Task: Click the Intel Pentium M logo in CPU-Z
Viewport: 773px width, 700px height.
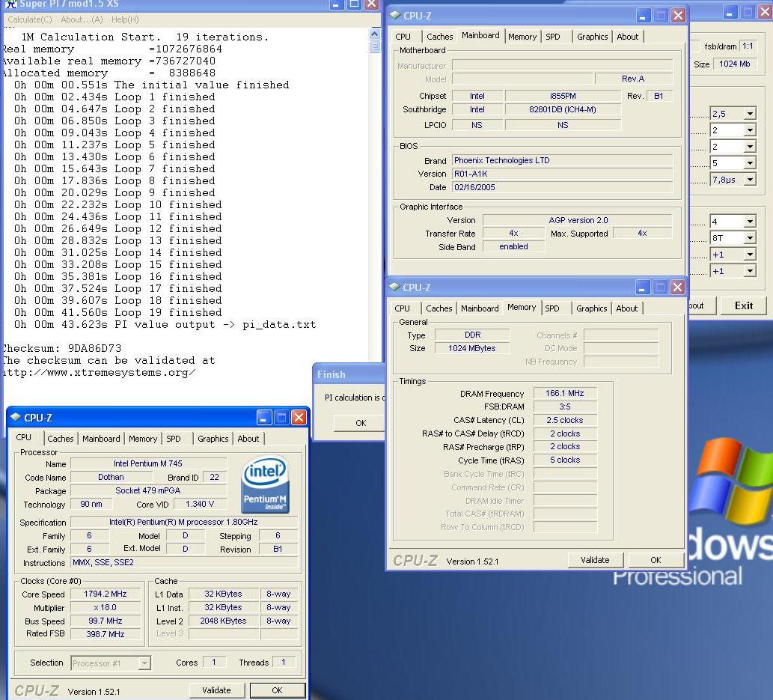Action: coord(265,484)
